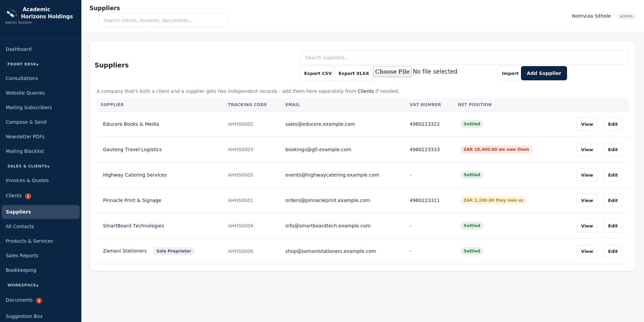View SmartBoard Technologies supplier
Image resolution: width=644 pixels, height=322 pixels.
pyautogui.click(x=587, y=226)
